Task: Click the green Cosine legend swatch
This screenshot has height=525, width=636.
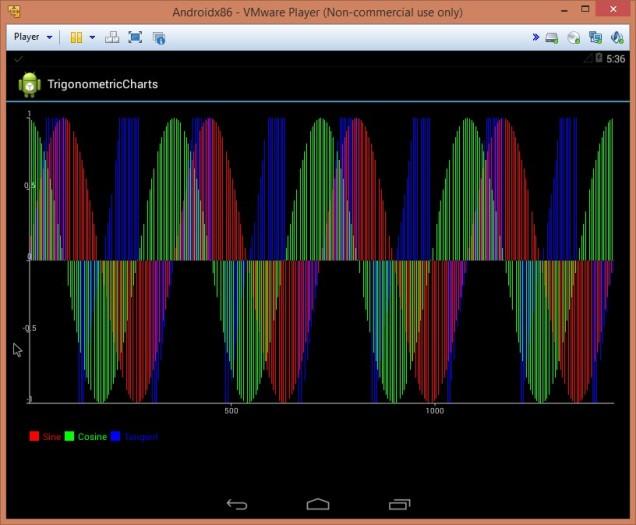Action: pyautogui.click(x=70, y=437)
